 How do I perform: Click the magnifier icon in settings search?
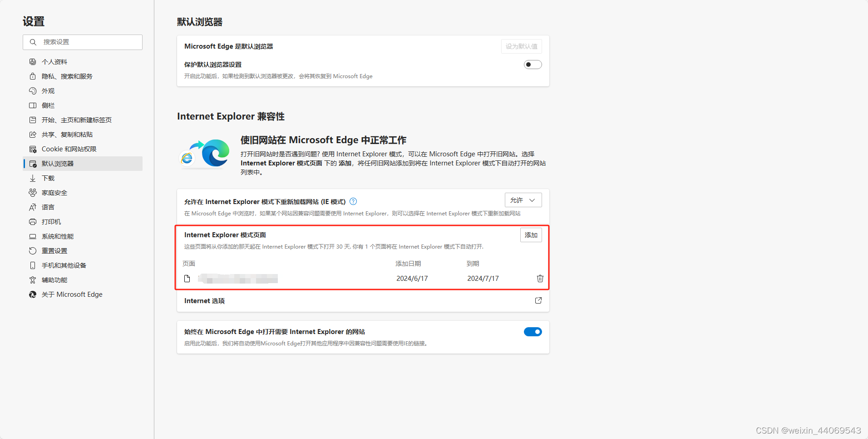click(x=33, y=42)
